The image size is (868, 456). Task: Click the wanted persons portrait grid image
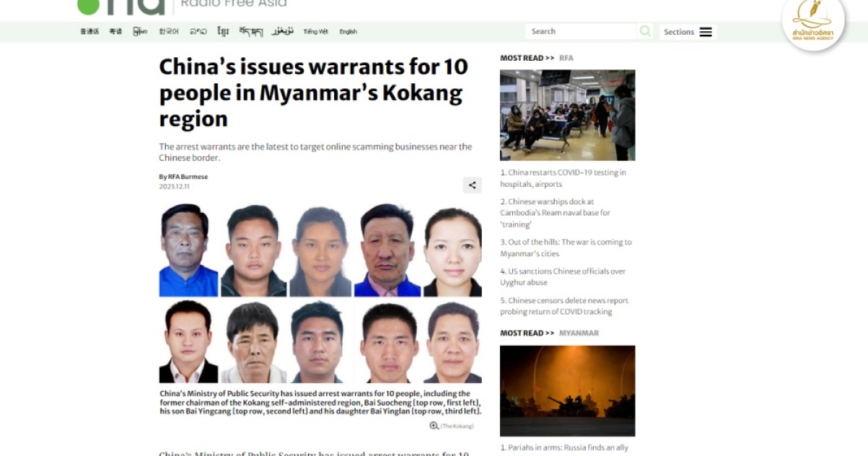[320, 293]
